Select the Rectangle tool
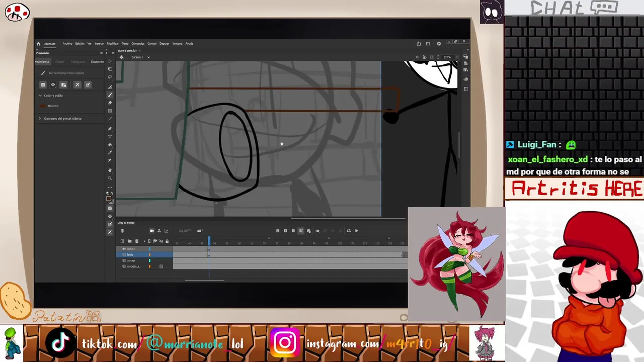The height and width of the screenshot is (362, 644). [110, 111]
